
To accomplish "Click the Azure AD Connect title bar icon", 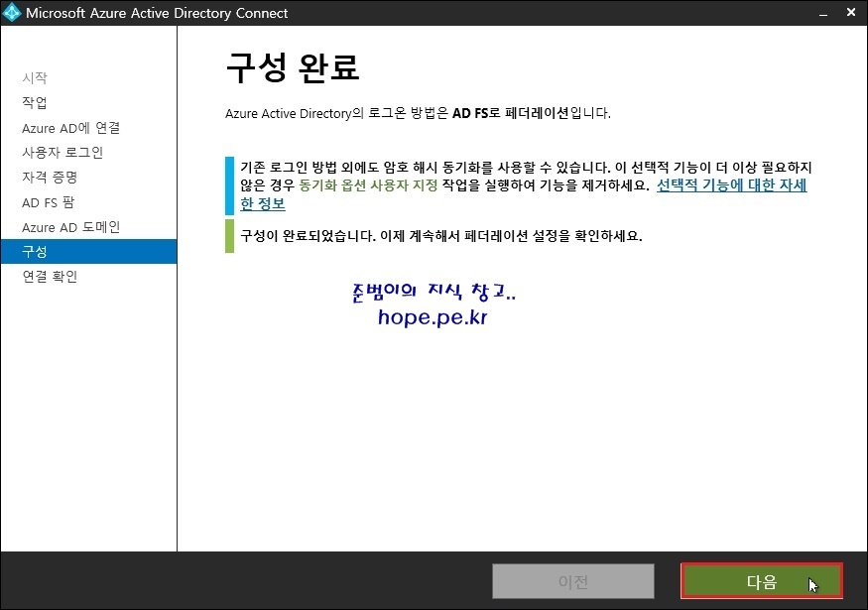I will point(12,12).
